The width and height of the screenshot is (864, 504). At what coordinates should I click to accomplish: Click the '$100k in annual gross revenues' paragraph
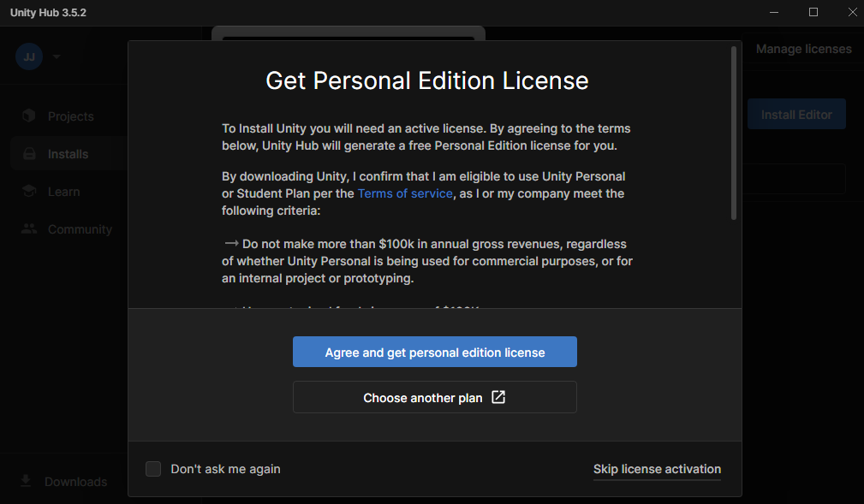(x=427, y=261)
